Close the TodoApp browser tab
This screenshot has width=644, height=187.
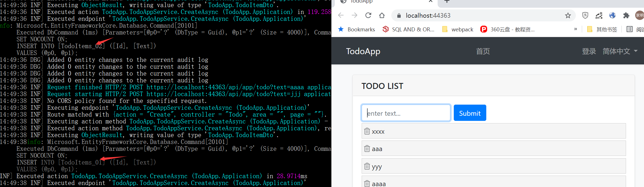431,1
